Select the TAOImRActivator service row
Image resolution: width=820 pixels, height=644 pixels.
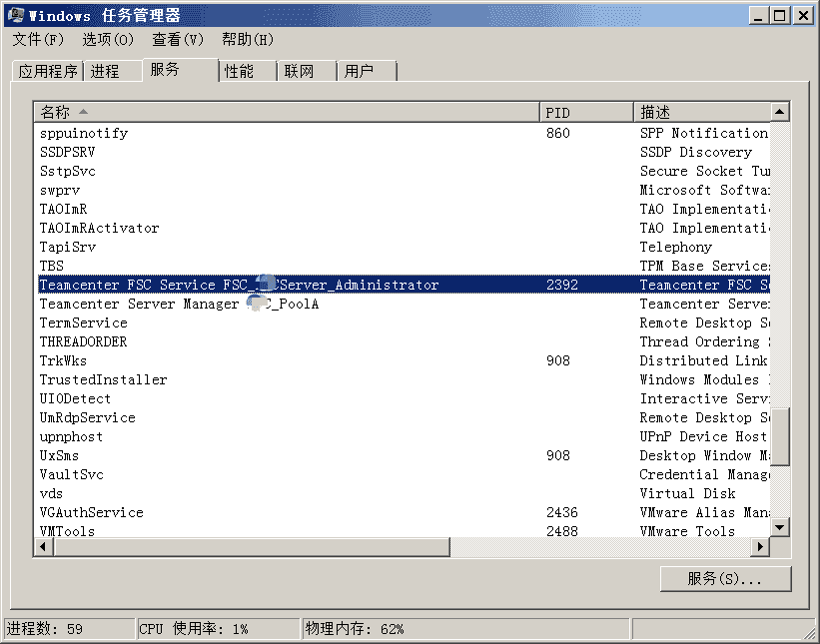(x=403, y=228)
